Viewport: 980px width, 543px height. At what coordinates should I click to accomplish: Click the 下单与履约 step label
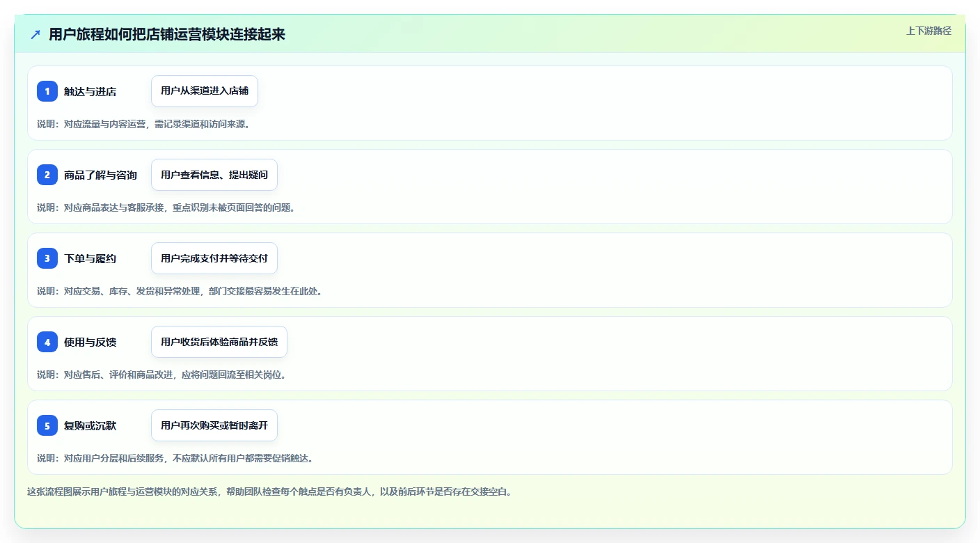pyautogui.click(x=90, y=258)
